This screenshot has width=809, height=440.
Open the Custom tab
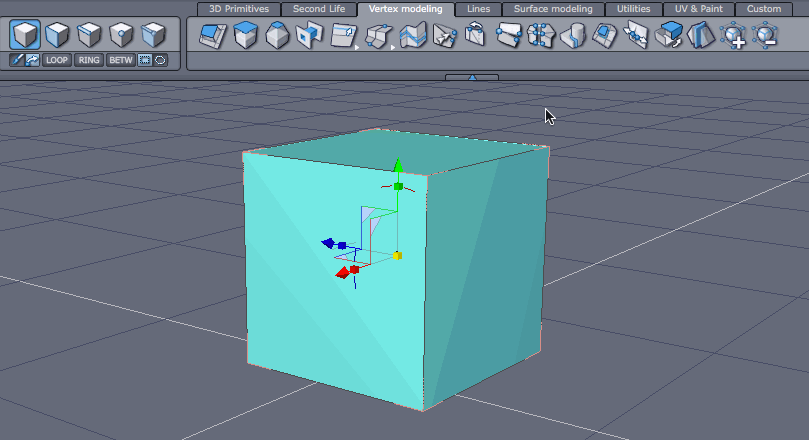[764, 9]
